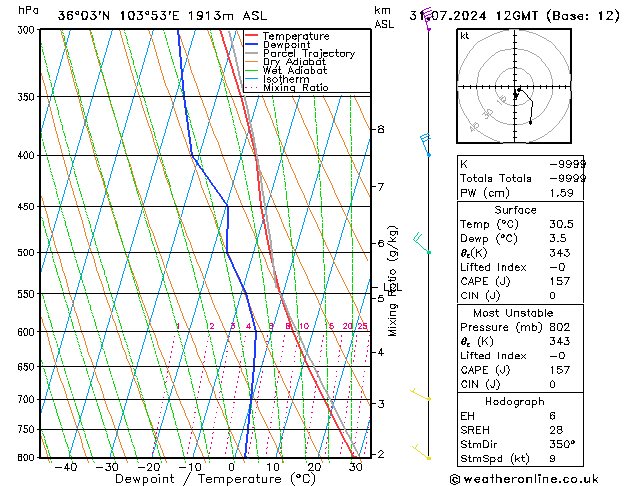Click the LCL marker on altitude axis

(392, 287)
